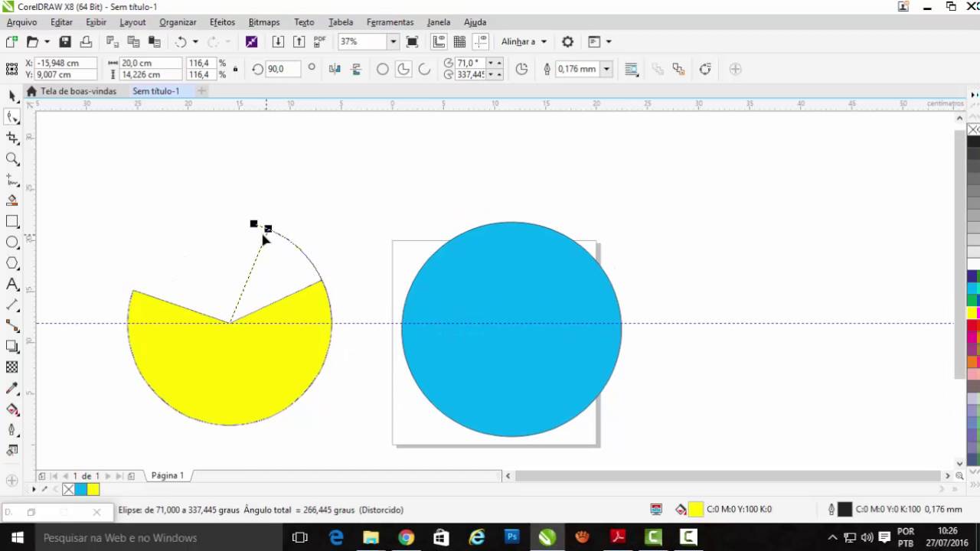Click the Convert to curves icon
Image resolution: width=980 pixels, height=551 pixels.
point(705,69)
